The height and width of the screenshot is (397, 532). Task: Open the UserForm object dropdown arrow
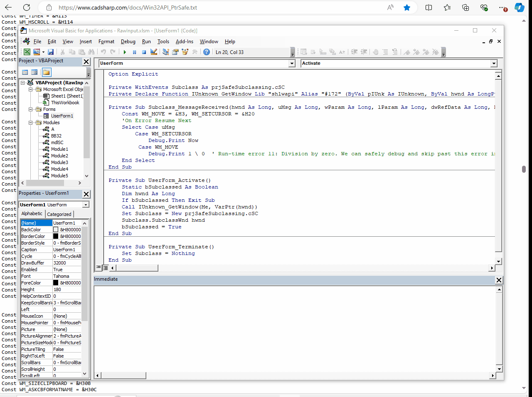click(x=292, y=64)
